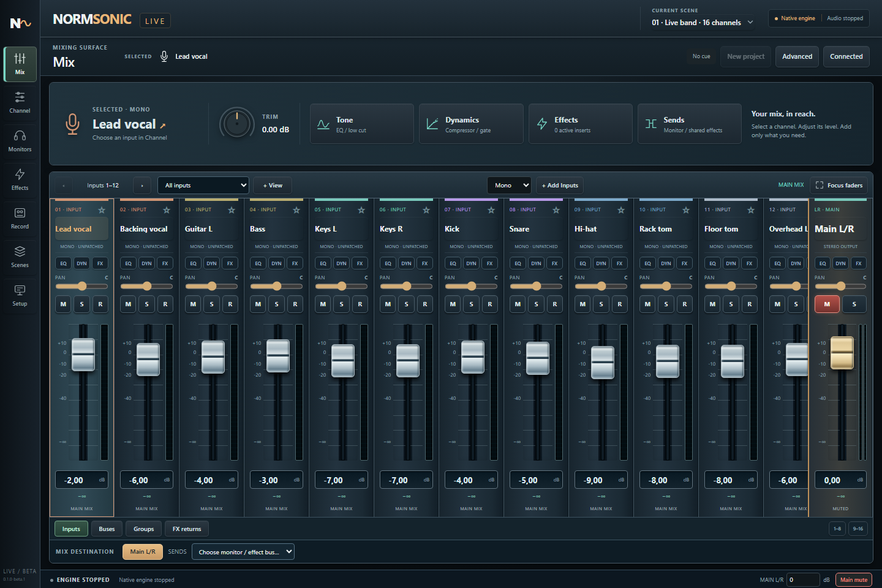
Task: Click the Trim knob
Action: coord(236,124)
